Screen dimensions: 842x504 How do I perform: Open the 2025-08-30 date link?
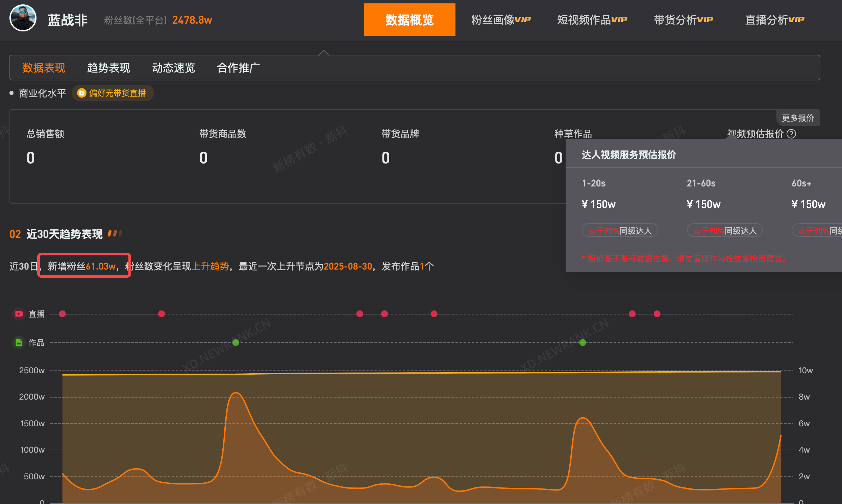pyautogui.click(x=347, y=266)
